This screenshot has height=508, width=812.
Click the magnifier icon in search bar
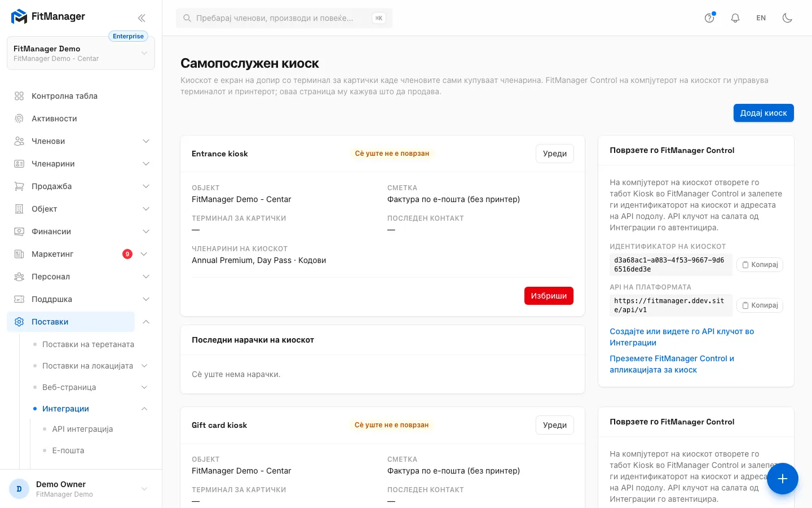pyautogui.click(x=187, y=18)
